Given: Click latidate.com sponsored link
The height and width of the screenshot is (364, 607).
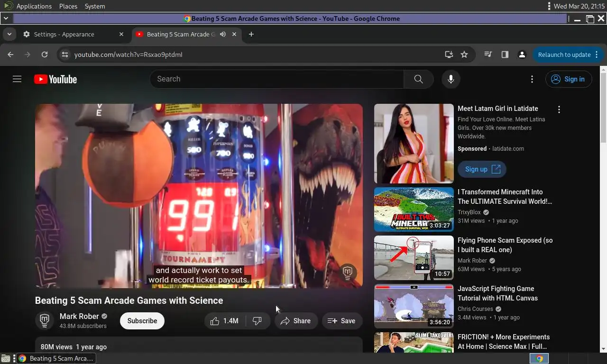Looking at the screenshot, I should [x=508, y=149].
